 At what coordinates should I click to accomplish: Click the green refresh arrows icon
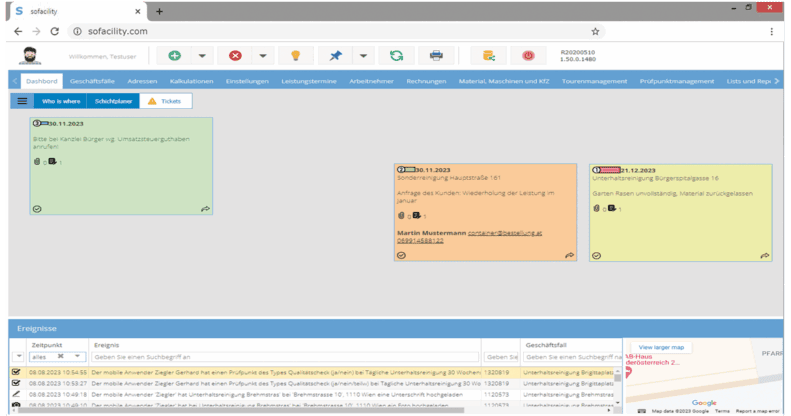pyautogui.click(x=397, y=55)
